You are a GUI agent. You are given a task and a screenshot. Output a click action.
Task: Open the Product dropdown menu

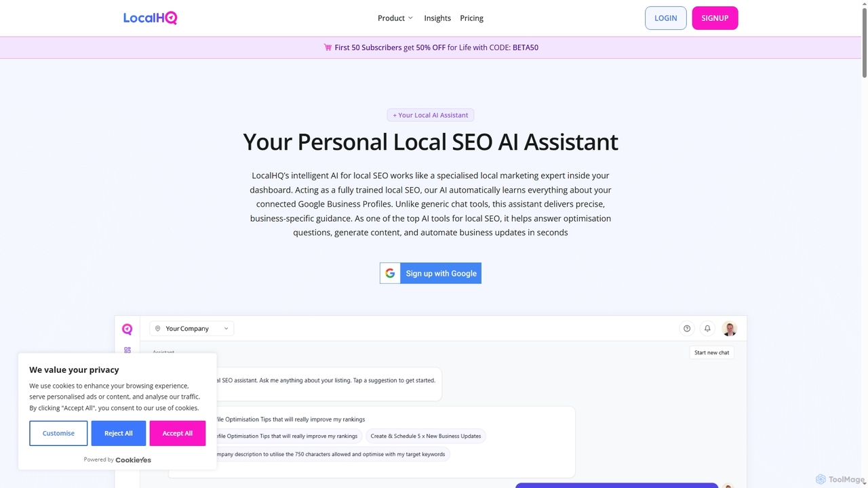point(395,18)
